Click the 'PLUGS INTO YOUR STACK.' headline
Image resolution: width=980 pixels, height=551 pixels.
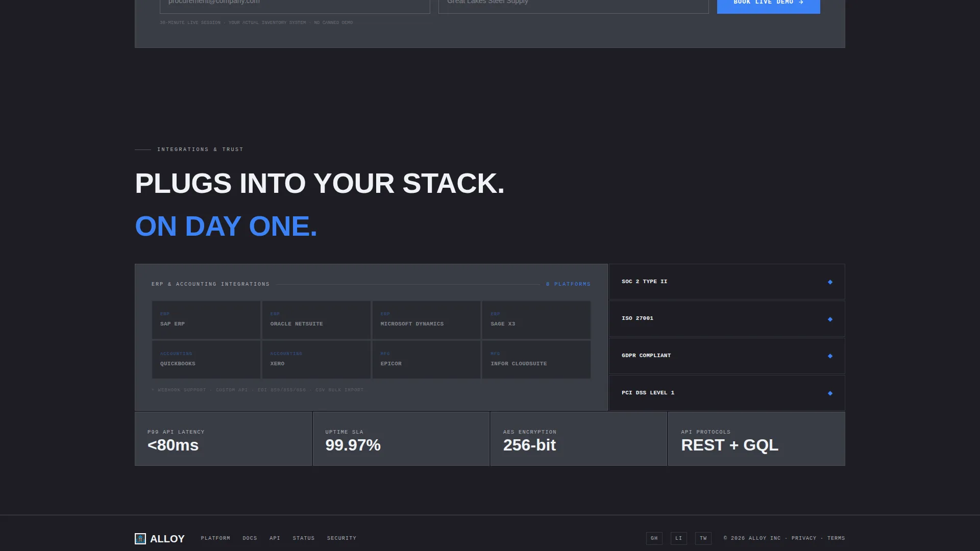(x=320, y=183)
